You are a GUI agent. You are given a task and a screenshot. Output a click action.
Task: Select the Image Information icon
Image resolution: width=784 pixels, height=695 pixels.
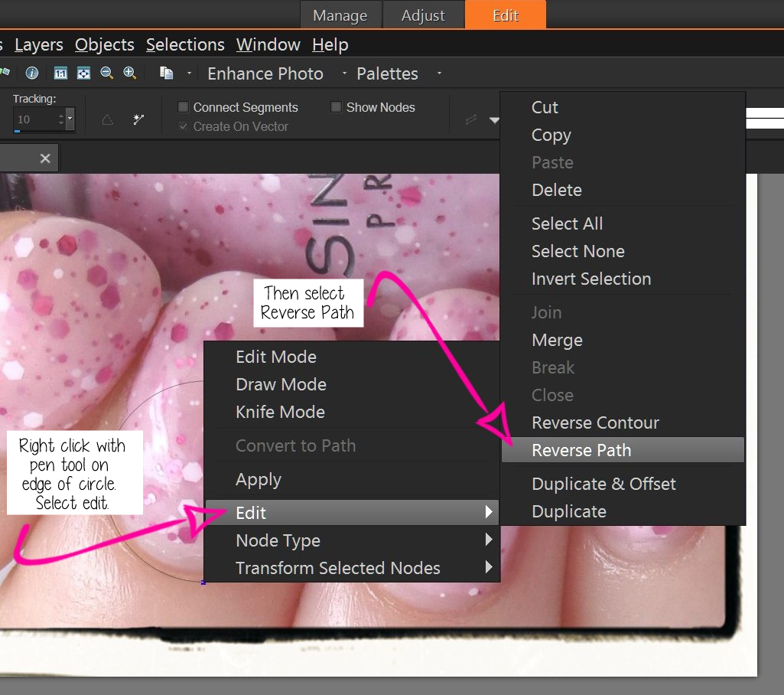[31, 73]
